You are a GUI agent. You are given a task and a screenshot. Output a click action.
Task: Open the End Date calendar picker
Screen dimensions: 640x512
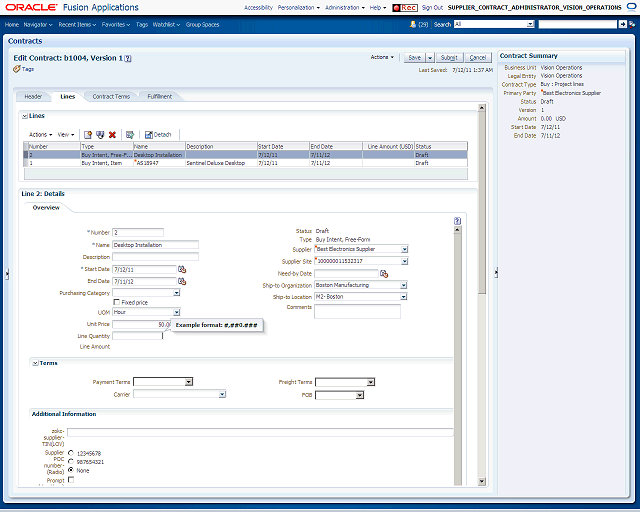[x=182, y=281]
